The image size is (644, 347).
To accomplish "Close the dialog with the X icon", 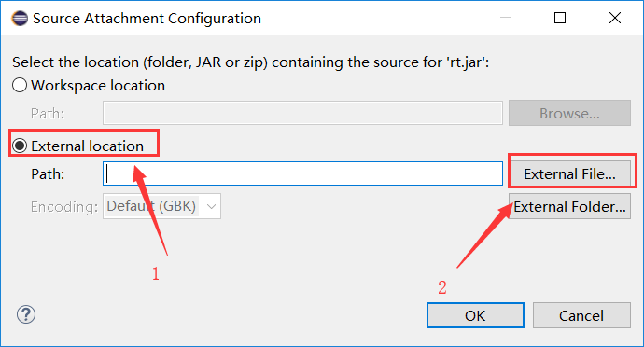I will click(615, 18).
